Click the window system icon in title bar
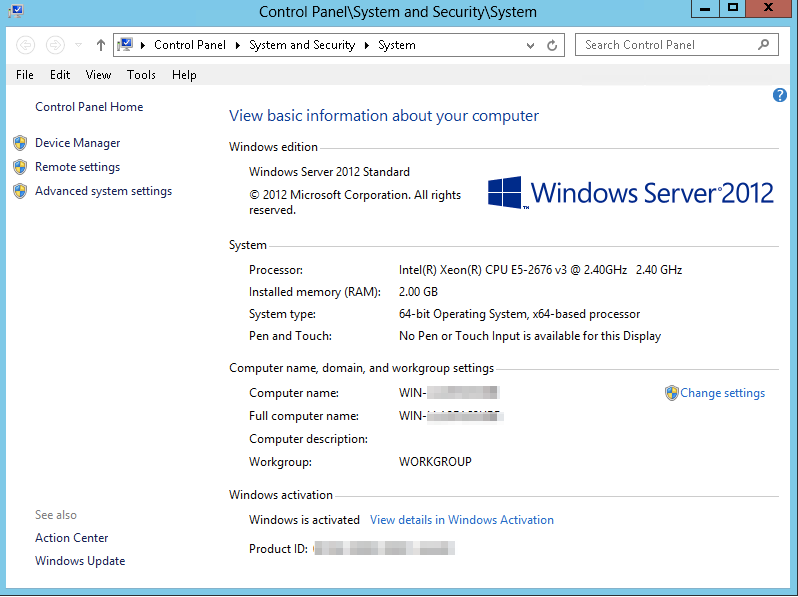798x597 pixels. 15,11
